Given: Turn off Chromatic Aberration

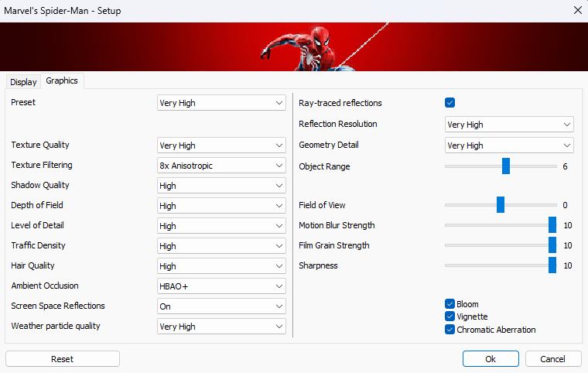Looking at the screenshot, I should 450,329.
